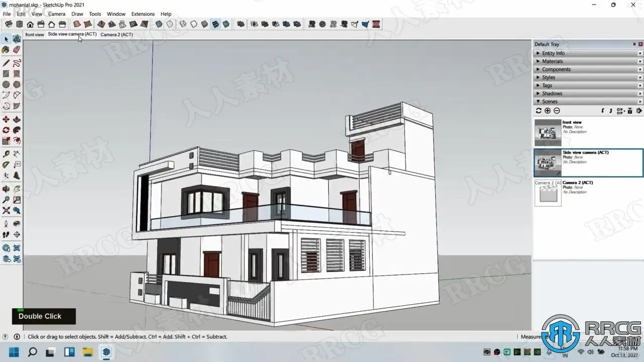644x362 pixels.
Task: Pick the Paint Bucket tool
Action: coord(6,50)
